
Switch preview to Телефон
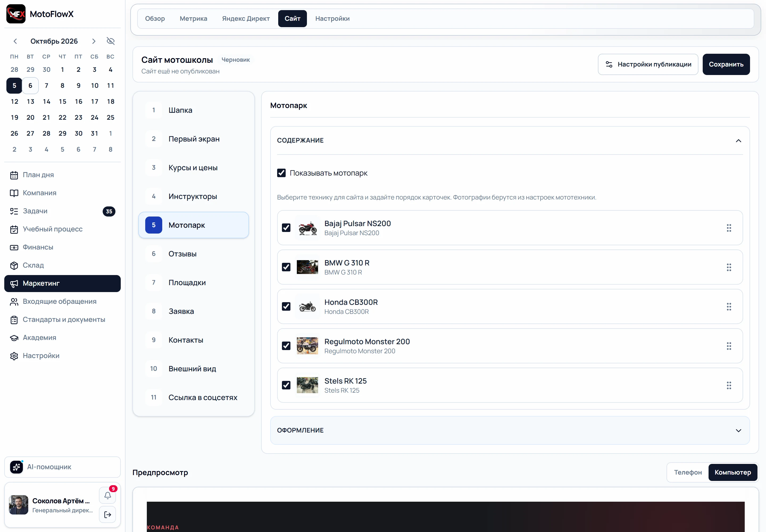pos(688,472)
